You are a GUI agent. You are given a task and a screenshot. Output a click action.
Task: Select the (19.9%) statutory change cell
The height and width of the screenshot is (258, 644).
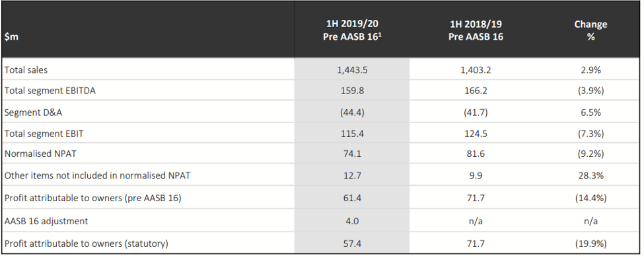(590, 243)
